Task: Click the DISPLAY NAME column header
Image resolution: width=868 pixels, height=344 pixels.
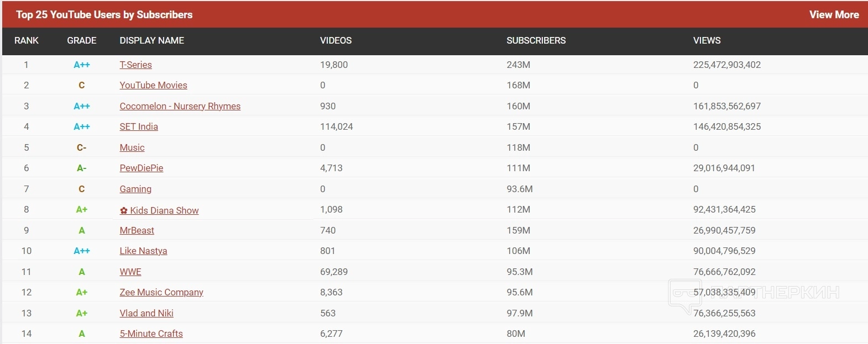Action: click(x=152, y=40)
